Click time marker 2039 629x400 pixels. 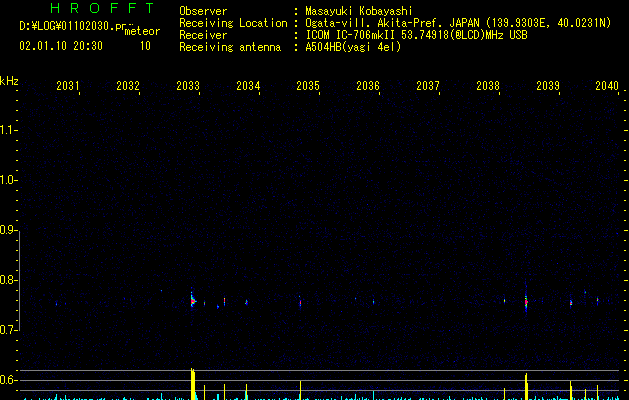point(548,86)
